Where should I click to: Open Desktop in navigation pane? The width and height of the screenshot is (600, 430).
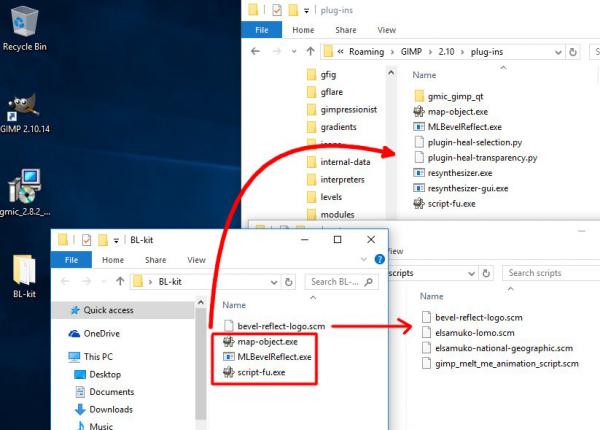[x=97, y=374]
